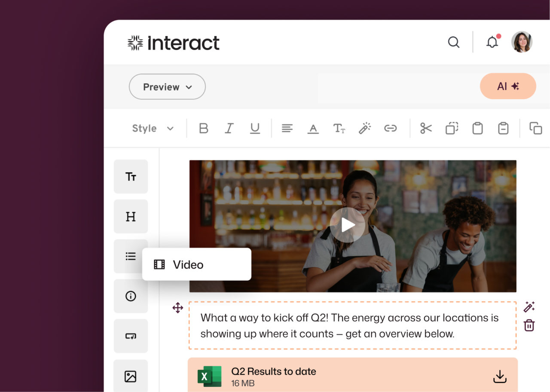Click the move handle beside text block
Image resolution: width=550 pixels, height=392 pixels.
click(x=178, y=308)
